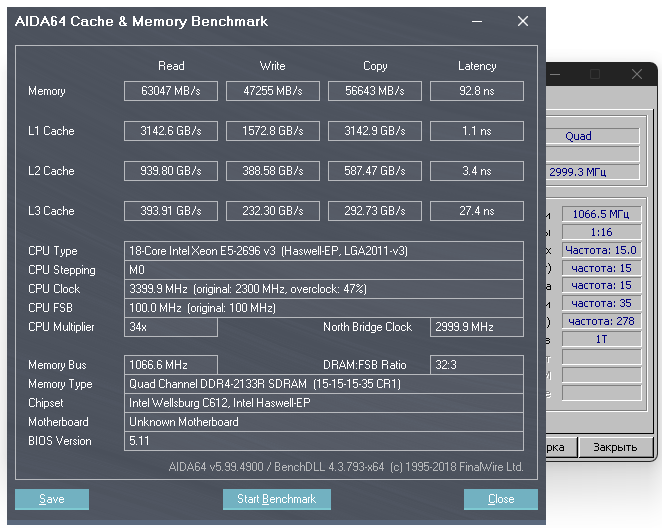Click the Close button at bottom
Screen dimensions: 662x528
tap(501, 499)
